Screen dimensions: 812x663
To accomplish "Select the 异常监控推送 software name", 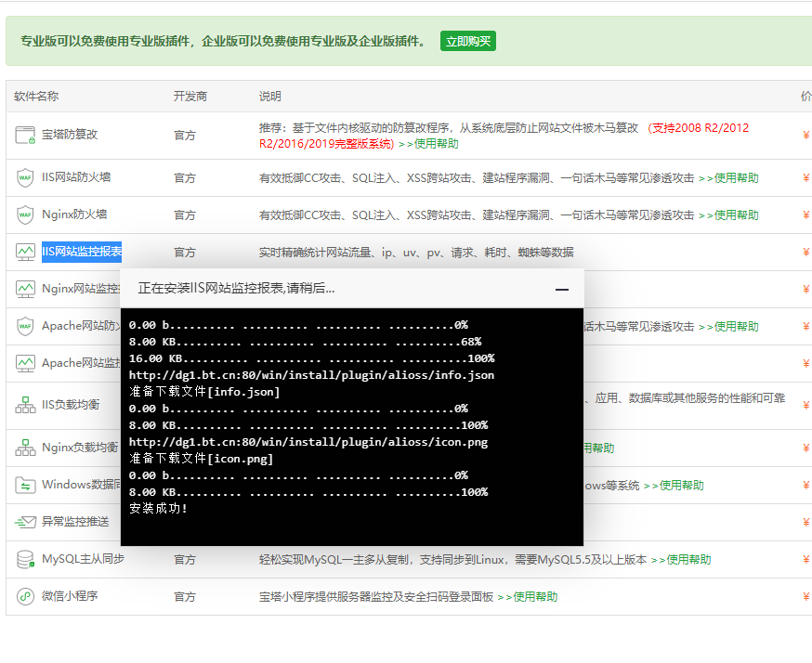I will tap(75, 522).
